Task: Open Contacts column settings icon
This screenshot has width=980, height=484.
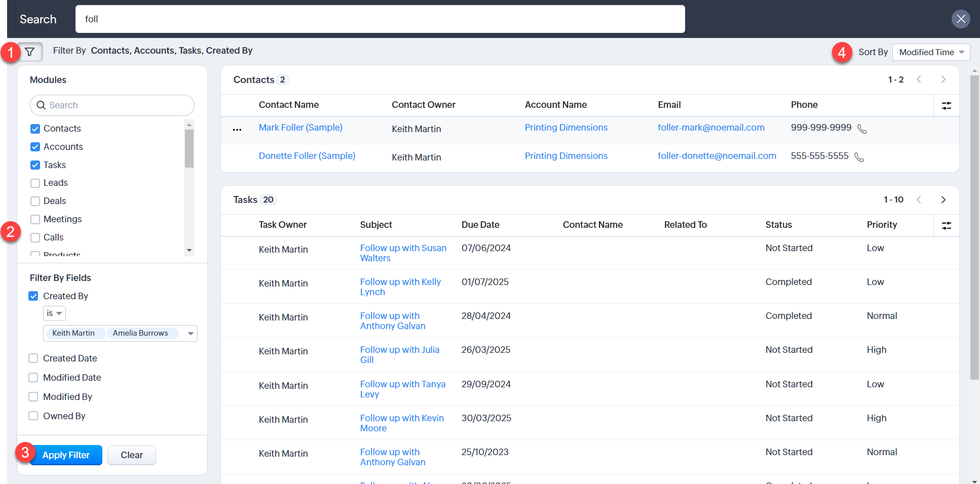Action: click(x=946, y=106)
